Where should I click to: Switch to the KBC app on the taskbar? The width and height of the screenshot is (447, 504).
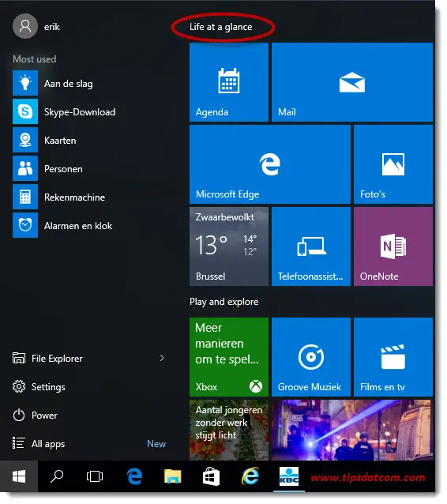(x=288, y=476)
